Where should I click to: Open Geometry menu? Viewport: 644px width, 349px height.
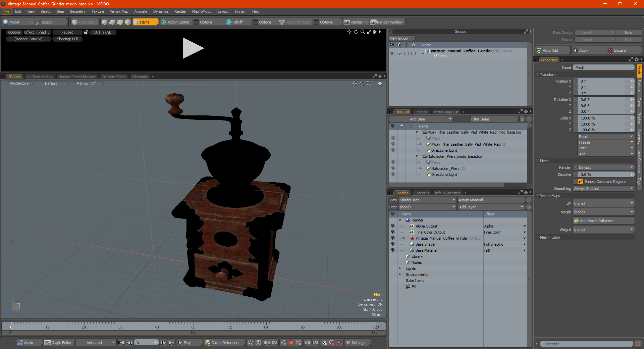point(77,11)
